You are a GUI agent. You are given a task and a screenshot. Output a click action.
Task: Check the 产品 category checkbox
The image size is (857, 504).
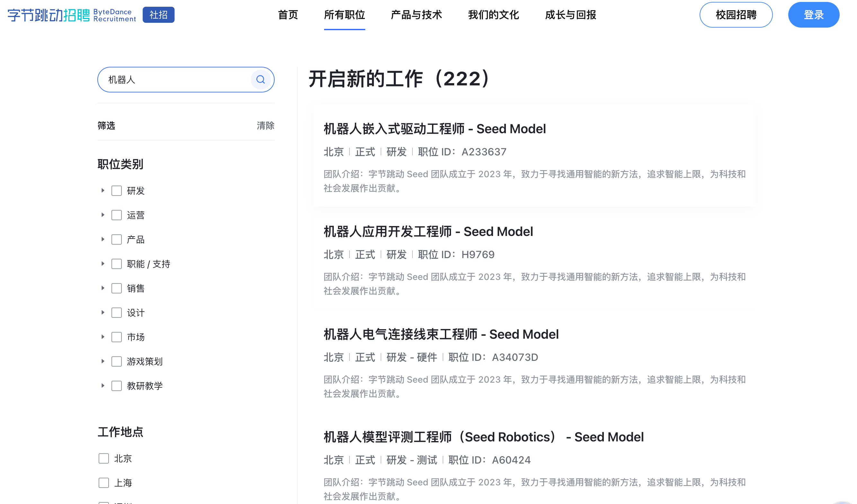pos(117,239)
